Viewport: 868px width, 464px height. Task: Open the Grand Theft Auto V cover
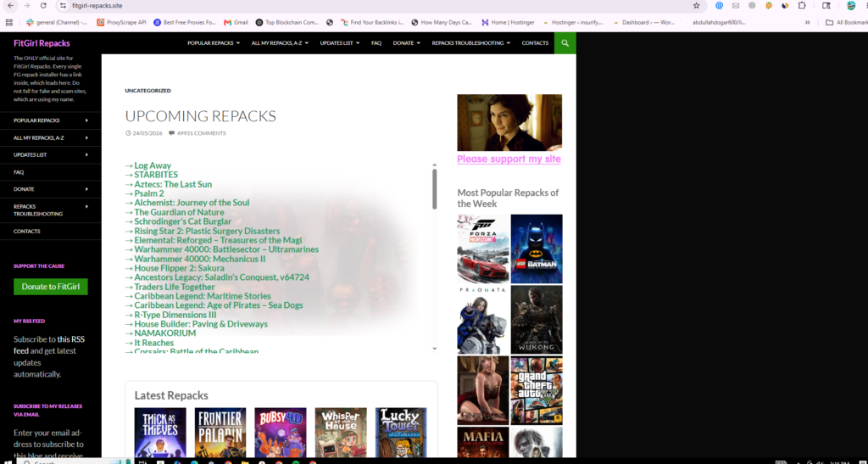point(537,391)
